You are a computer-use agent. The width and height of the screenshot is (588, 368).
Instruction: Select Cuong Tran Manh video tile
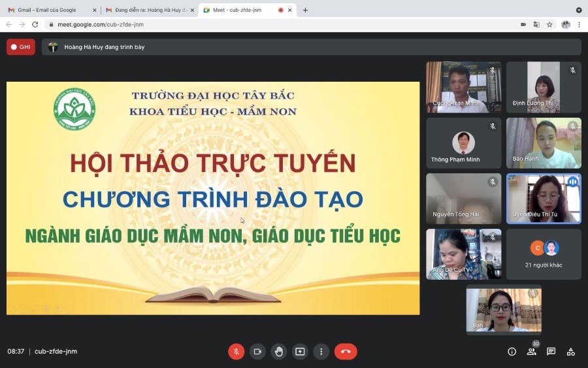463,87
